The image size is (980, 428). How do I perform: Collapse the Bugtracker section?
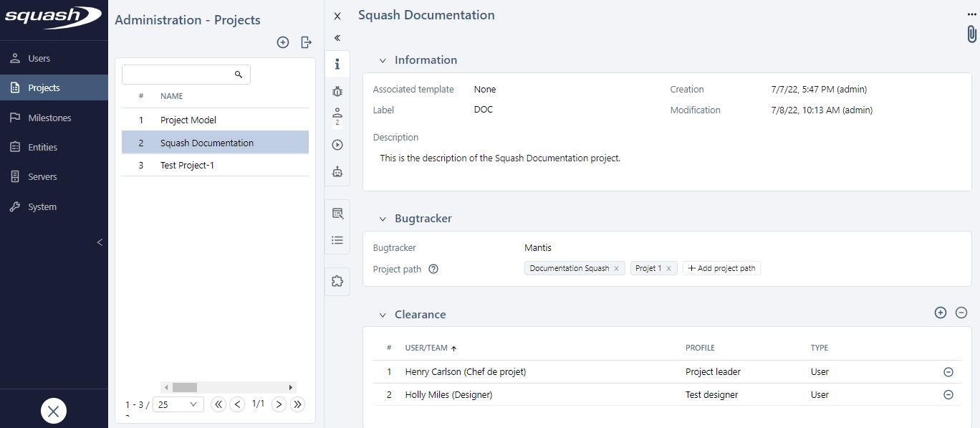click(383, 219)
